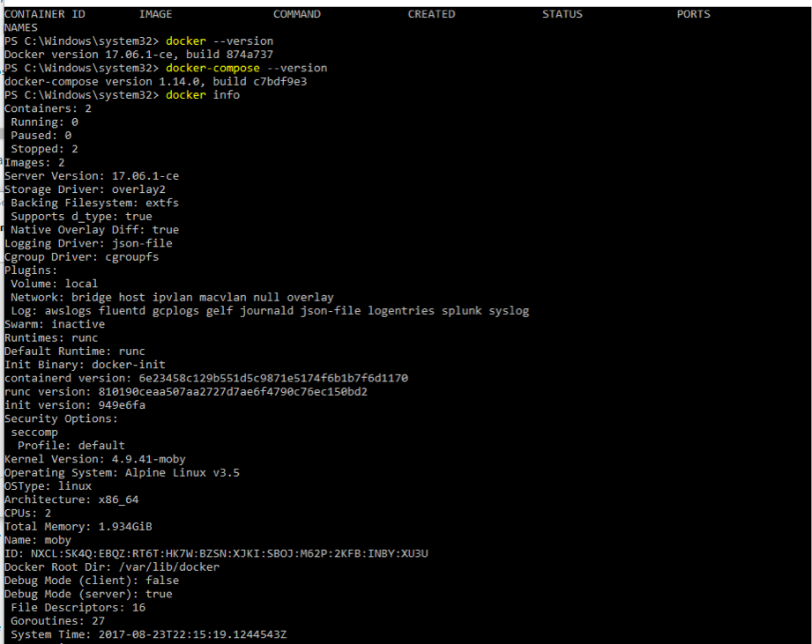Click the 'Operating System: Alpine Linux v3.5' line
The image size is (812, 644).
click(122, 472)
